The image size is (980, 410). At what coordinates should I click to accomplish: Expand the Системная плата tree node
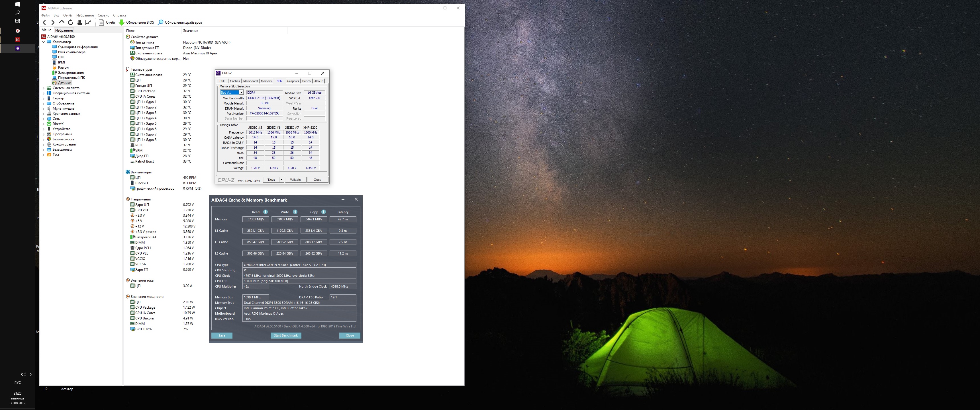43,88
